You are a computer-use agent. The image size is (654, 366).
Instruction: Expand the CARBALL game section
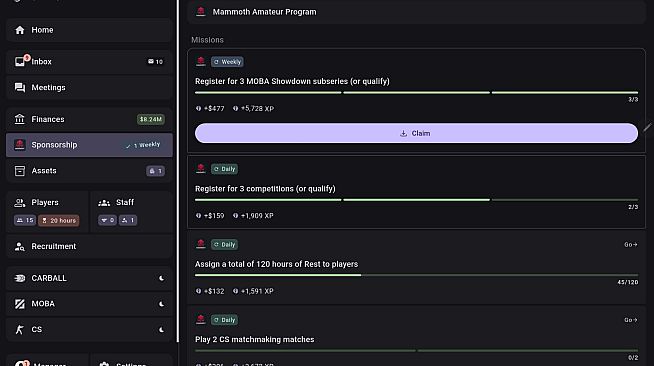click(x=89, y=278)
